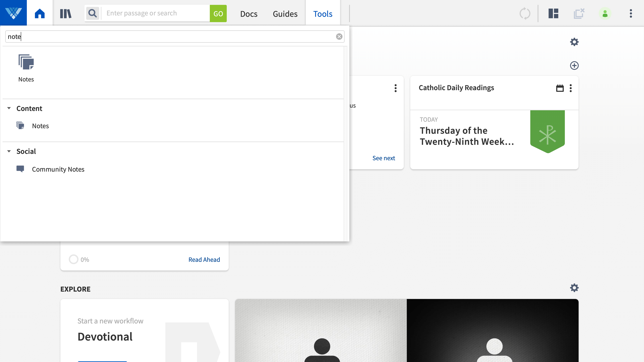
Task: Open the large Notes tool icon
Action: [x=26, y=68]
